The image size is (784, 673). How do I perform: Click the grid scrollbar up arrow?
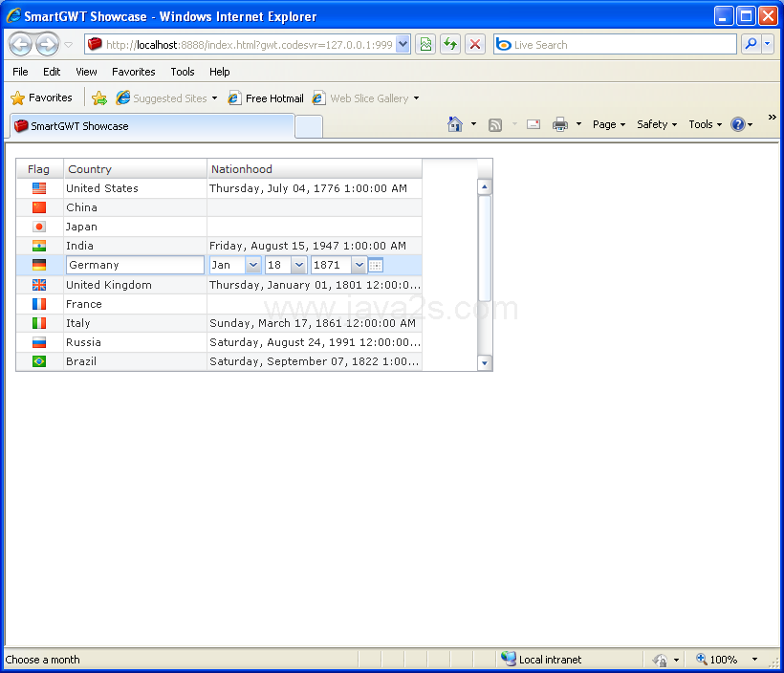pyautogui.click(x=484, y=187)
